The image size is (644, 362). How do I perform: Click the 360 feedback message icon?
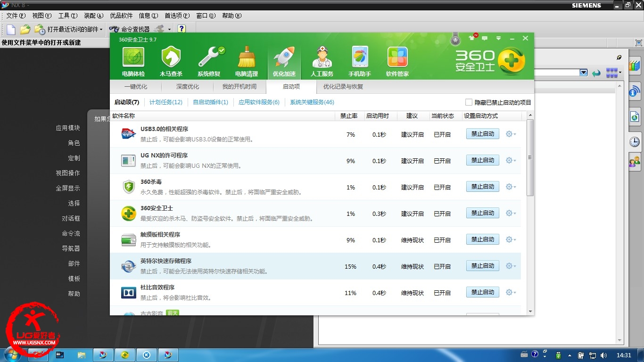click(x=485, y=38)
